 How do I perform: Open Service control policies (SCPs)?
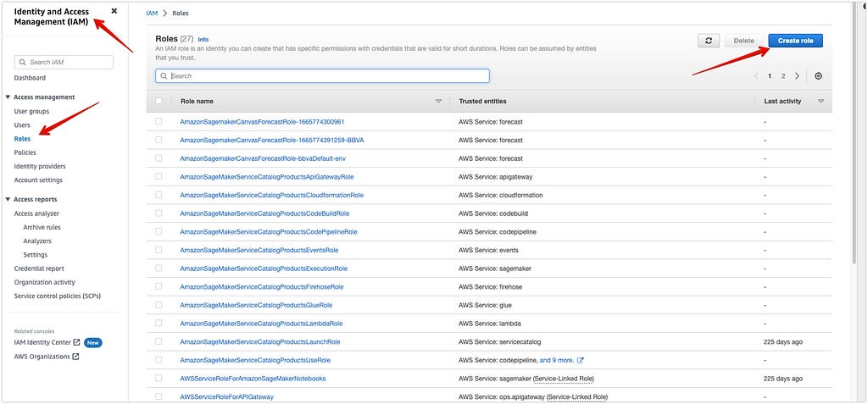pos(58,296)
